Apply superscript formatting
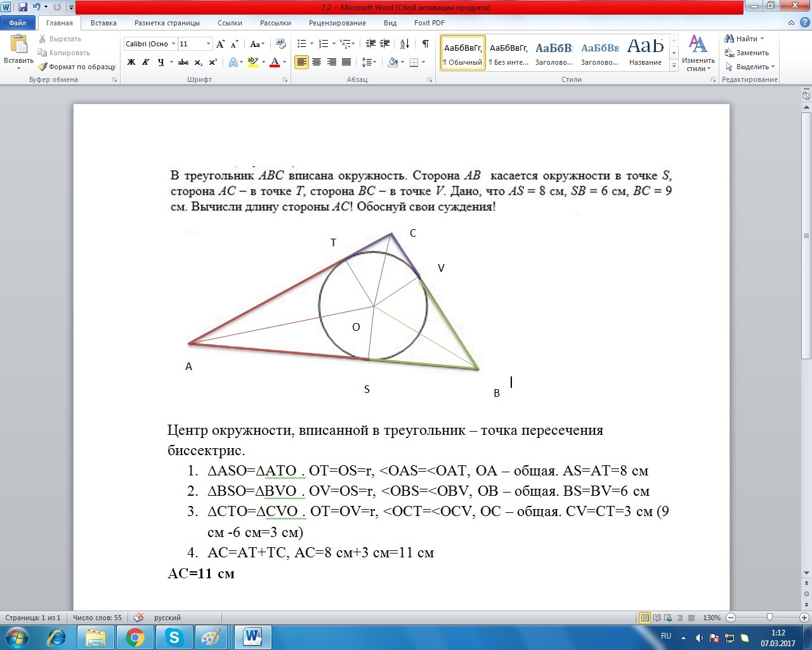Screen dimensions: 812x650 (213, 62)
